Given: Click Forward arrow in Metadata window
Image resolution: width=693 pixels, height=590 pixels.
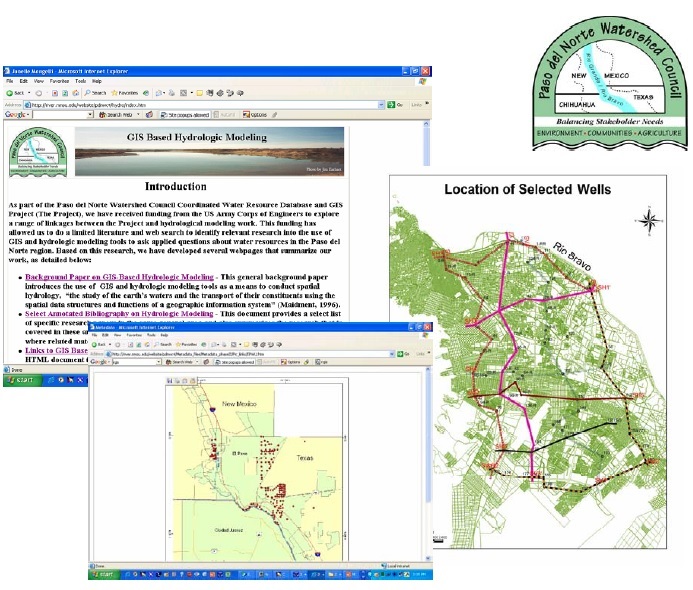Looking at the screenshot, I should (x=118, y=344).
